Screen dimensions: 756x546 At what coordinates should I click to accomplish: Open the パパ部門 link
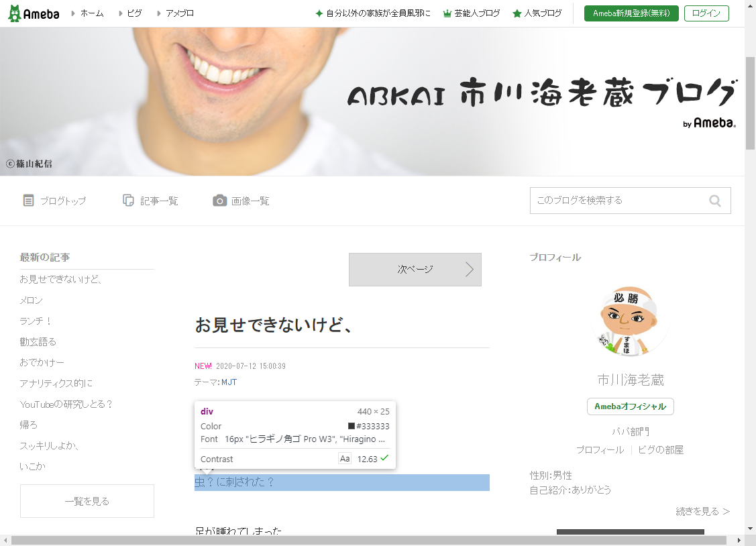coord(631,432)
